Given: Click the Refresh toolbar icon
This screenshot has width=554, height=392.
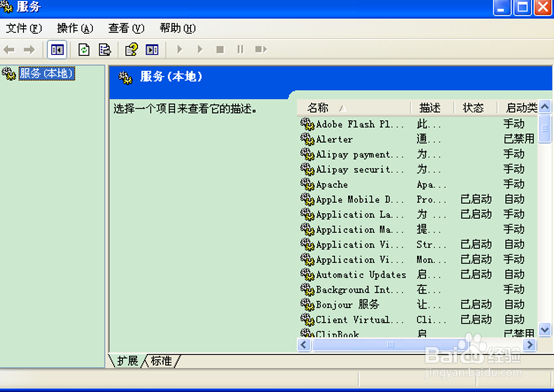Looking at the screenshot, I should point(84,49).
